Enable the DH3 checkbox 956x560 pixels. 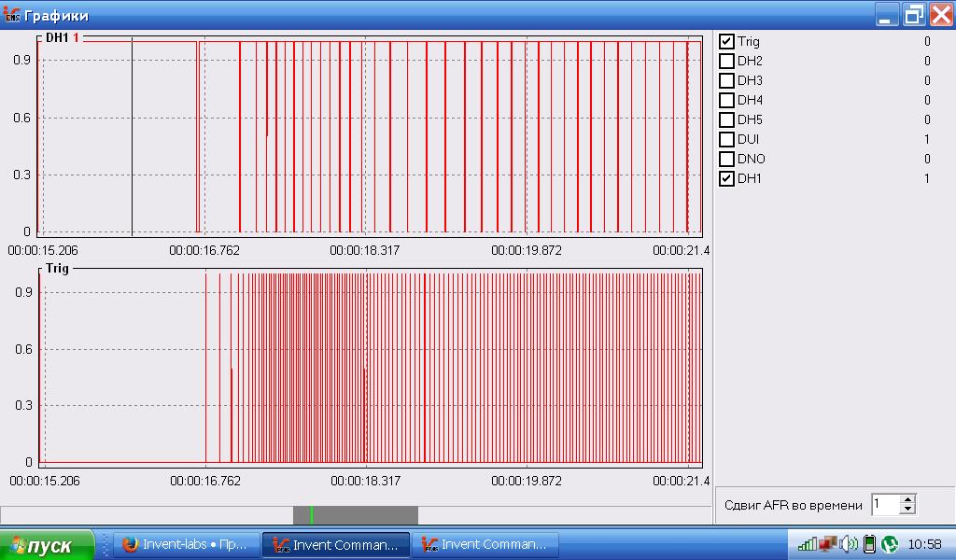coord(726,80)
